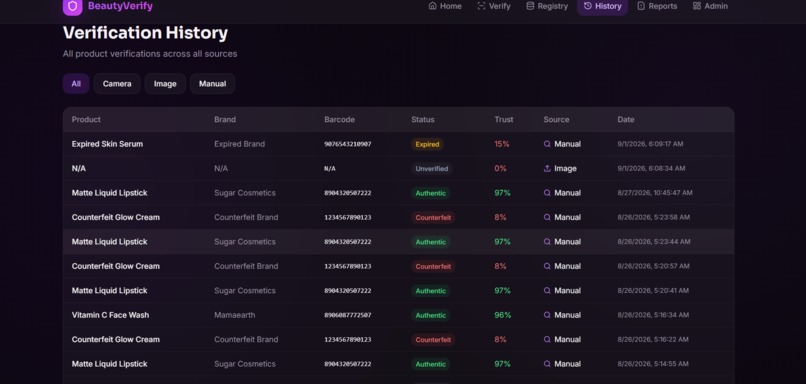
Task: Select the N/A product name cell
Action: pos(79,168)
